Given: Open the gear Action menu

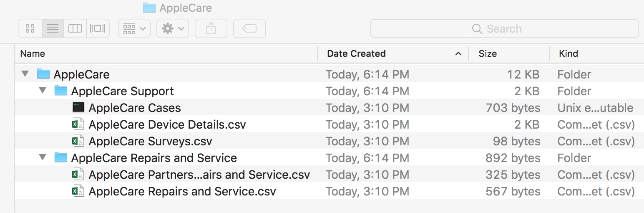Looking at the screenshot, I should point(173,28).
